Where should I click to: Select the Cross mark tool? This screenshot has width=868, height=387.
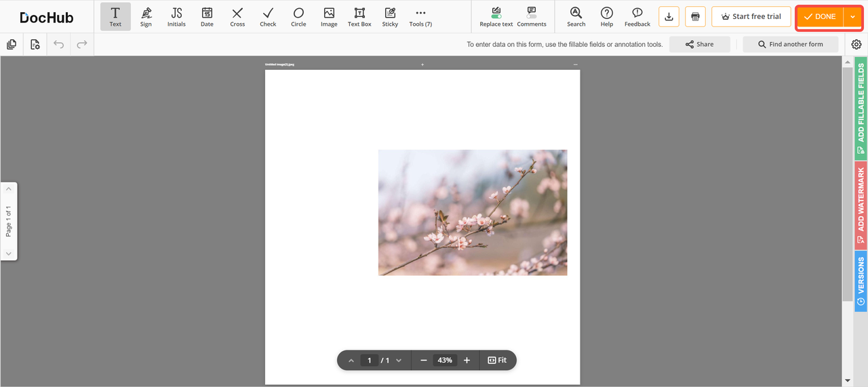(237, 16)
